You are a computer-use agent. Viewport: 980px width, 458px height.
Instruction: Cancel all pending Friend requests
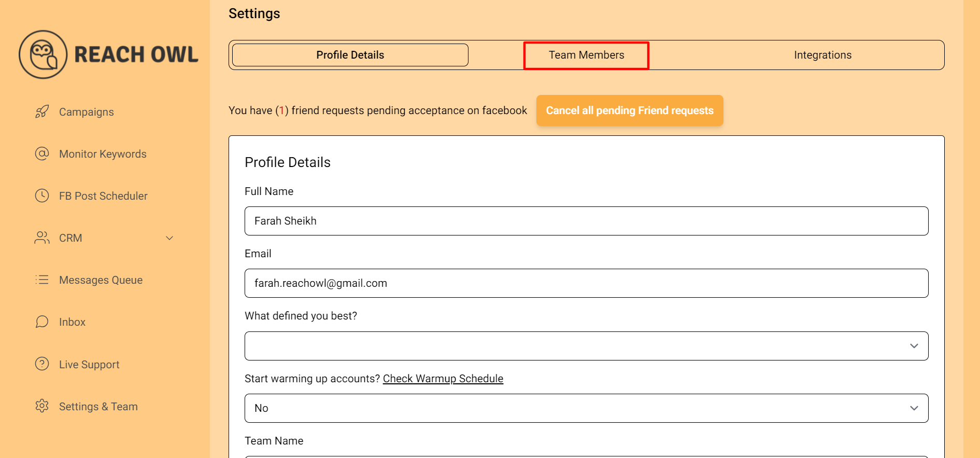630,110
